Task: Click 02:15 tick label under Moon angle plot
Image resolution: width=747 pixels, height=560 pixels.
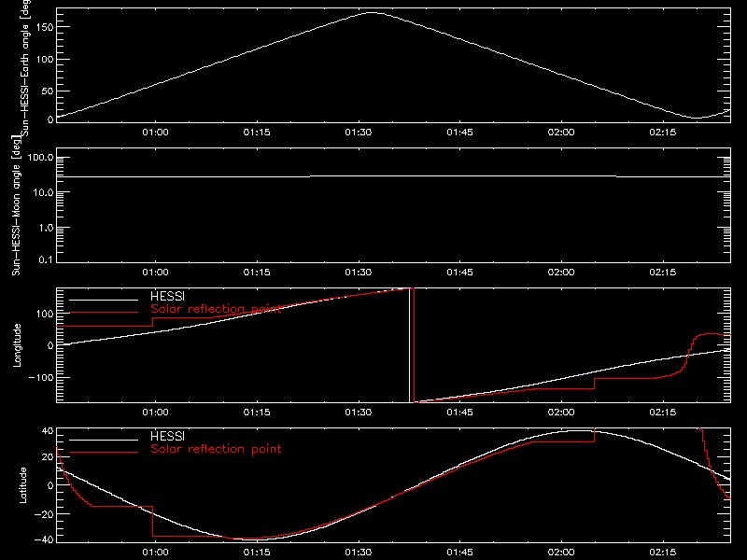Action: [663, 273]
